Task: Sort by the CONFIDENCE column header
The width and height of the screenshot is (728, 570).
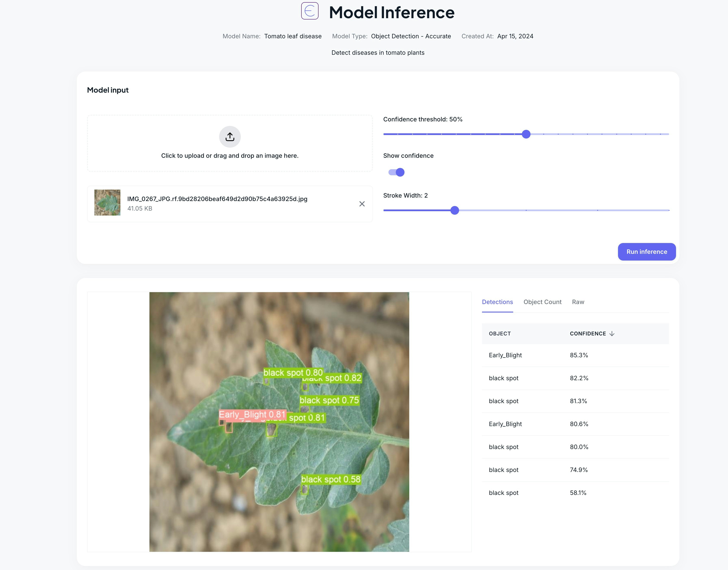Action: [587, 334]
